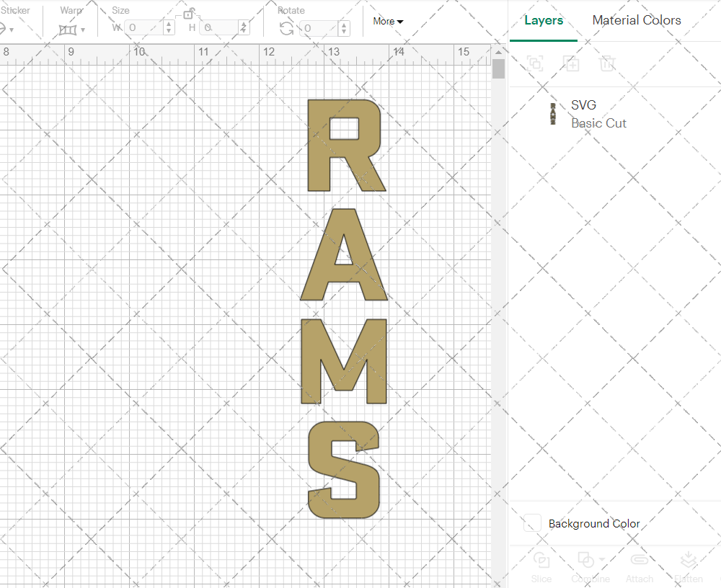Image resolution: width=721 pixels, height=588 pixels.
Task: Adjust the Width stepper arrows
Action: point(169,27)
